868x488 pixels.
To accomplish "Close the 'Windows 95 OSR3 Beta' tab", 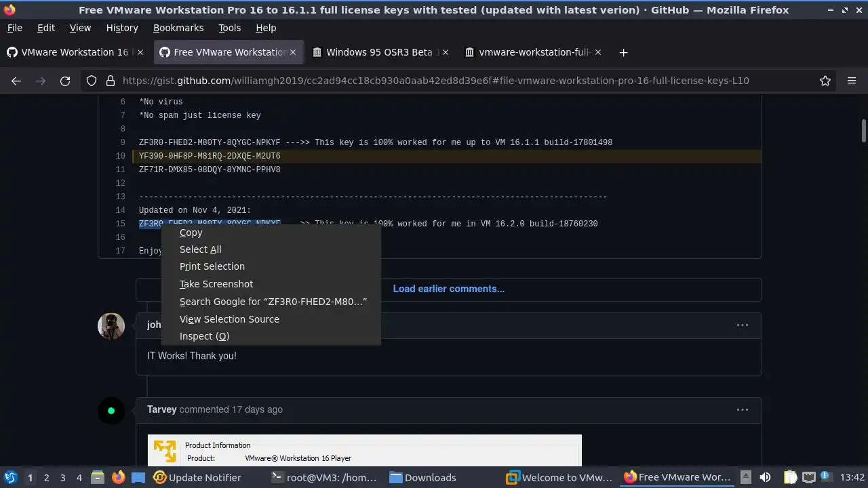I will click(x=446, y=52).
